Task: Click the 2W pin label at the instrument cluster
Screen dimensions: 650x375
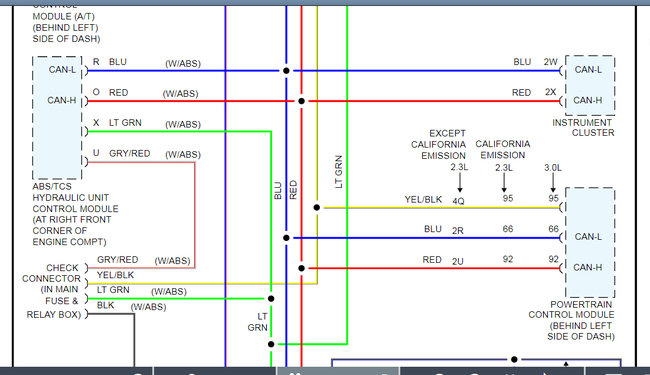Action: (x=551, y=62)
